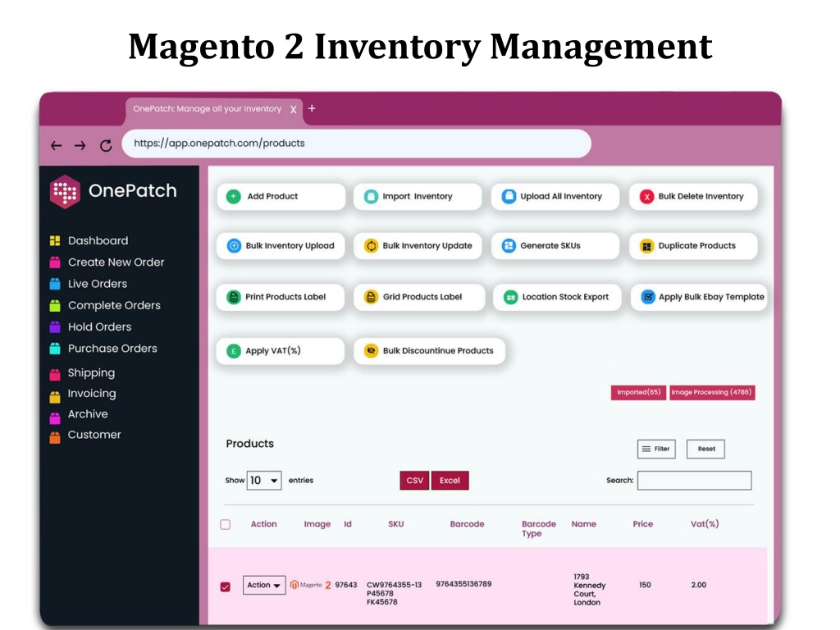The height and width of the screenshot is (630, 840).
Task: Go forward with browser forward arrow
Action: 80,146
